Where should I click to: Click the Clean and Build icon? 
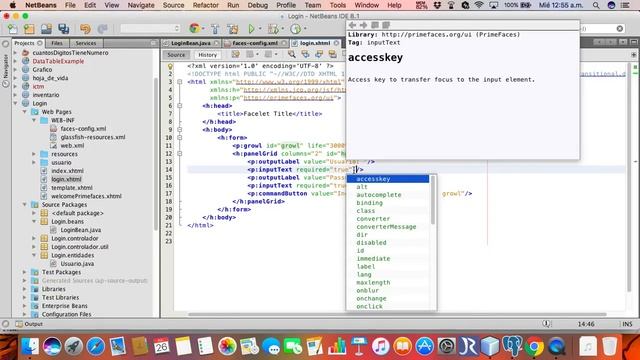pyautogui.click(x=233, y=29)
